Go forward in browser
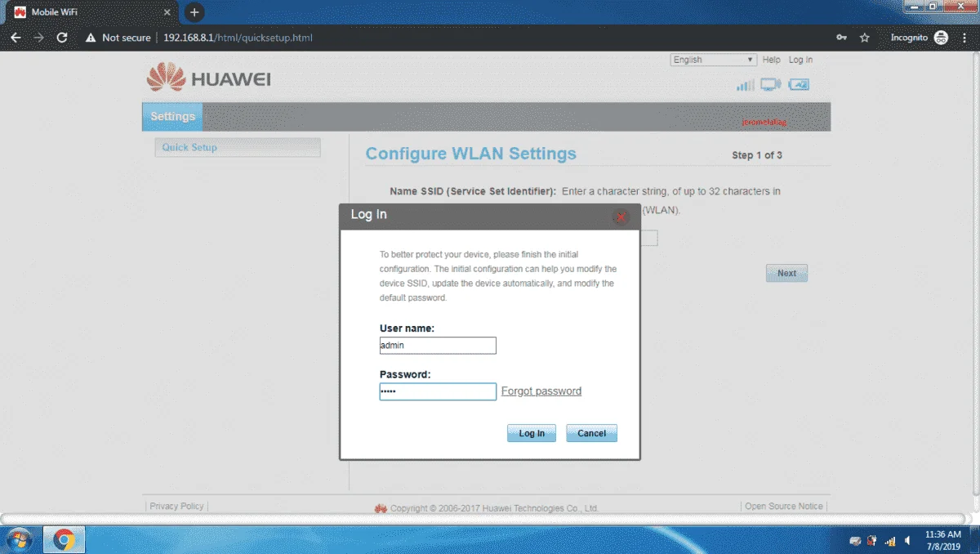 (39, 38)
